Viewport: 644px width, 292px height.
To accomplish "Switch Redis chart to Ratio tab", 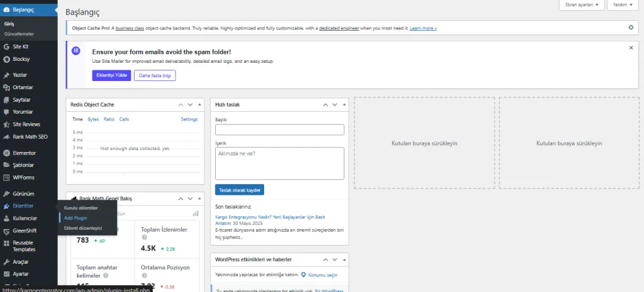I will click(109, 119).
